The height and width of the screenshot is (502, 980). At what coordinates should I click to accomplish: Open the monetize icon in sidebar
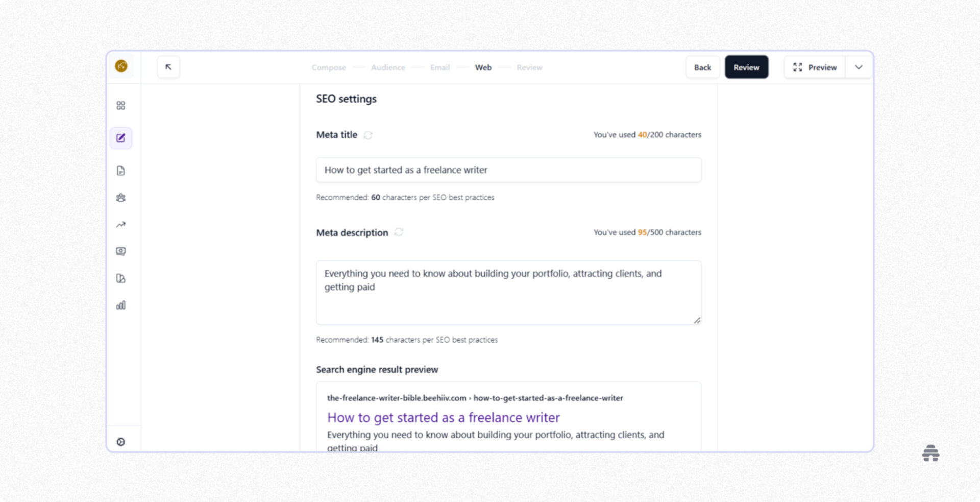[x=121, y=251]
